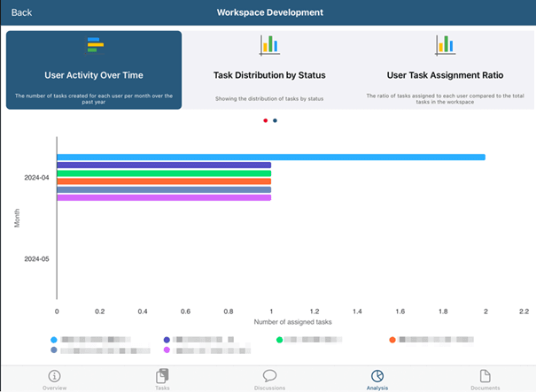Toggle the green legend series
536x392 pixels.
[279, 339]
